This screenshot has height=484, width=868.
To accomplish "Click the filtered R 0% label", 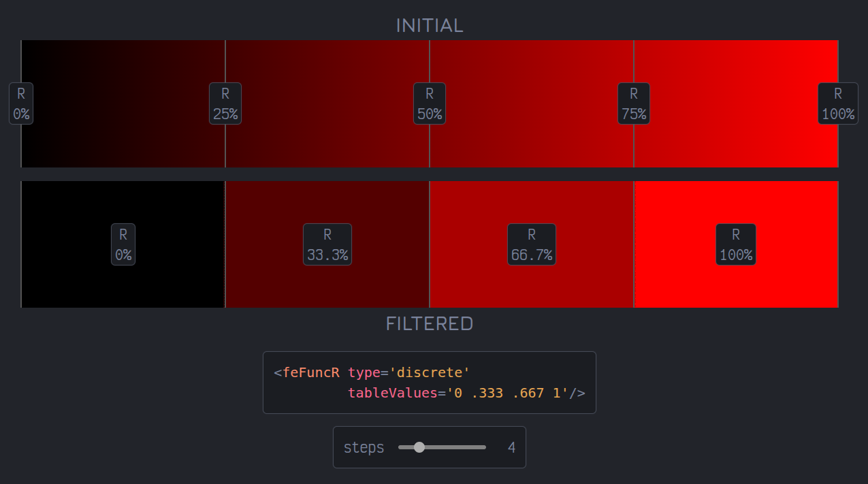I will (x=123, y=244).
